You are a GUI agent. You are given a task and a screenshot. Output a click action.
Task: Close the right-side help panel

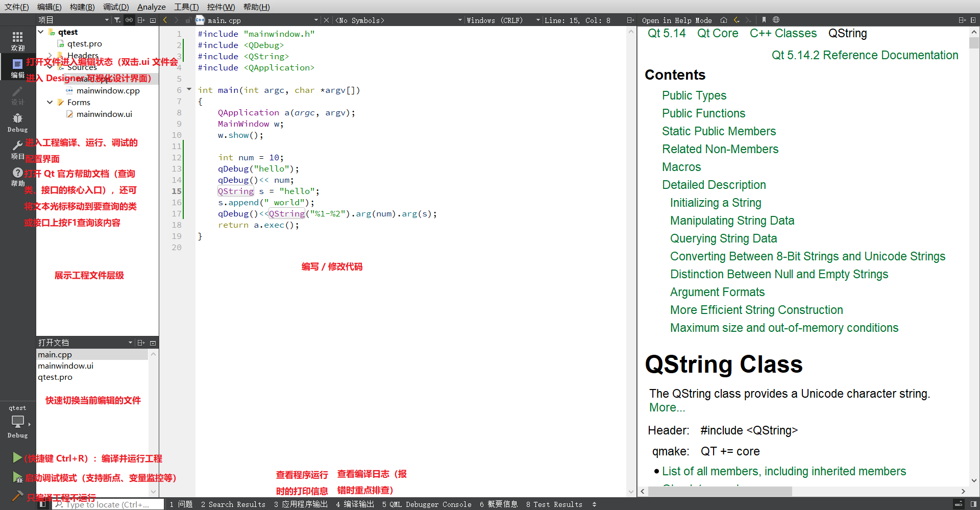(x=973, y=20)
